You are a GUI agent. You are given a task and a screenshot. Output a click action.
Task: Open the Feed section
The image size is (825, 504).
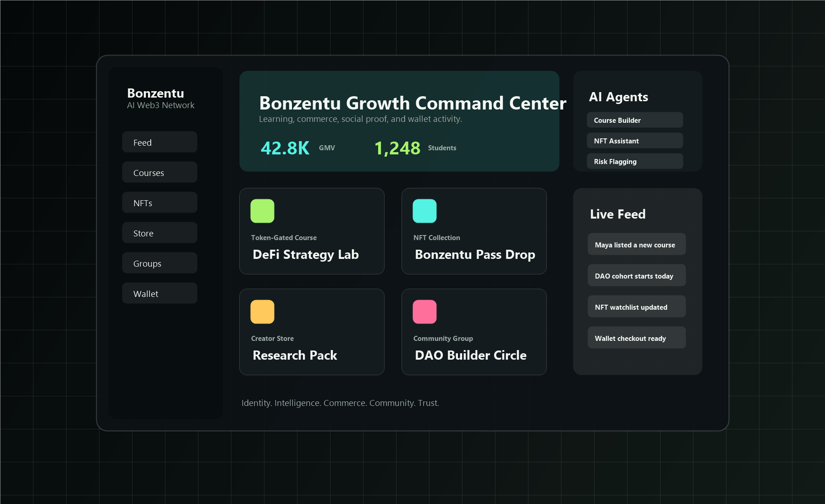[x=159, y=142]
